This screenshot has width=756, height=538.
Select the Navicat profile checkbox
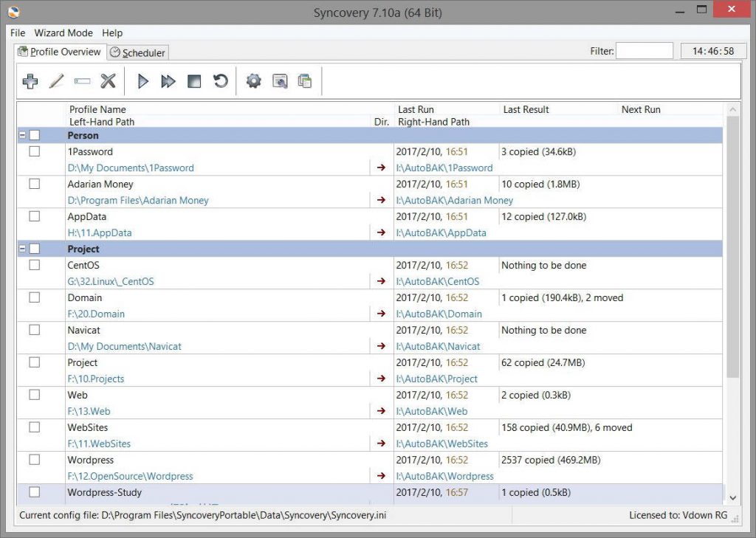coord(34,330)
